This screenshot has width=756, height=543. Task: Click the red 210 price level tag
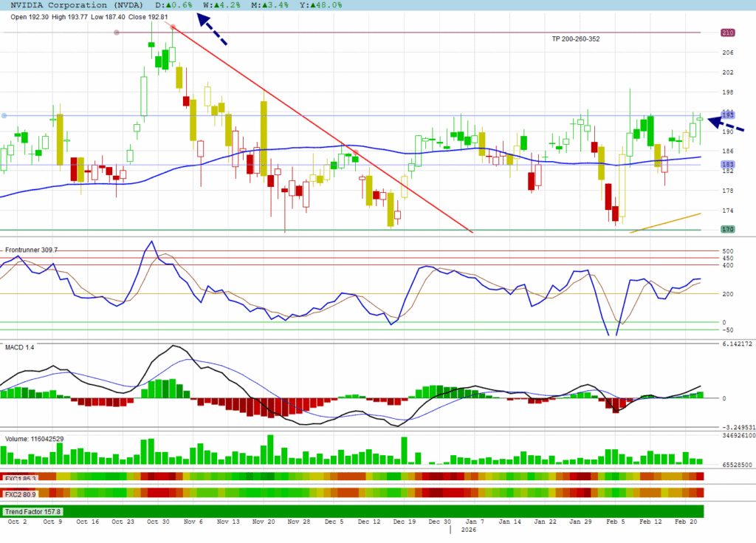(727, 33)
